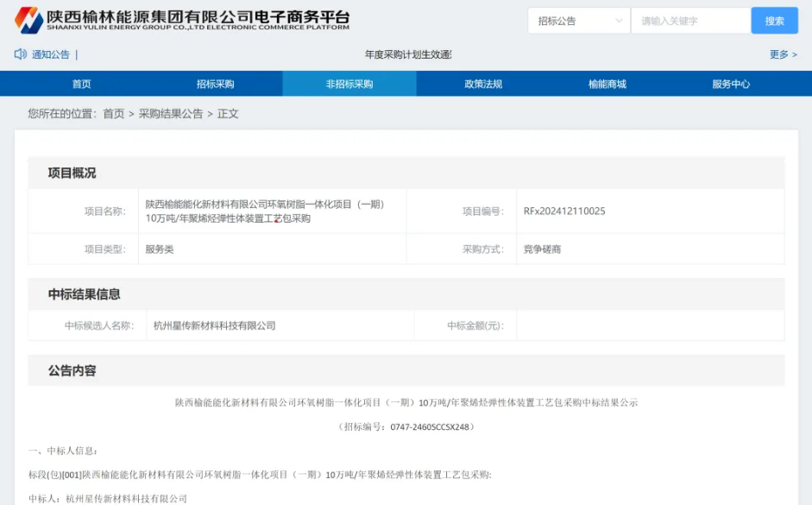Click the 项目编号 label
The height and width of the screenshot is (505, 812).
pyautogui.click(x=483, y=211)
